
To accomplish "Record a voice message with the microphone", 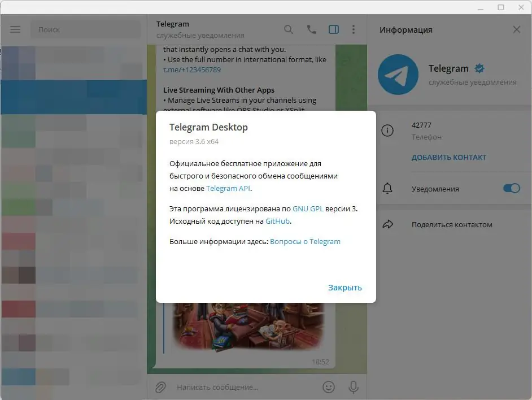I will (x=354, y=387).
